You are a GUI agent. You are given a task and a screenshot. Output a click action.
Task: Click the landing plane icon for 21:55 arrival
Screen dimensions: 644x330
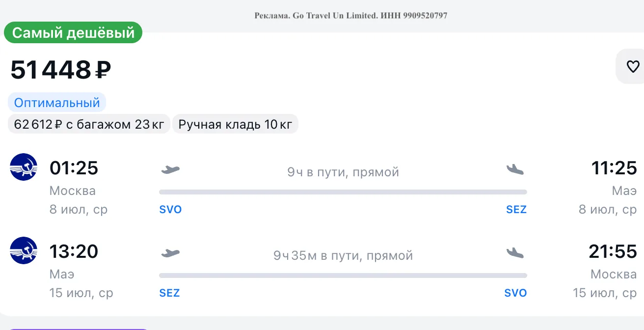515,253
